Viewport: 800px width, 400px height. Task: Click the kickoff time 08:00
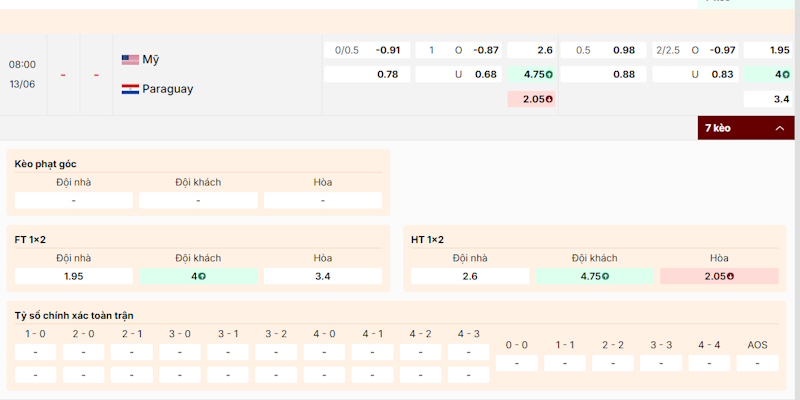[x=22, y=65]
